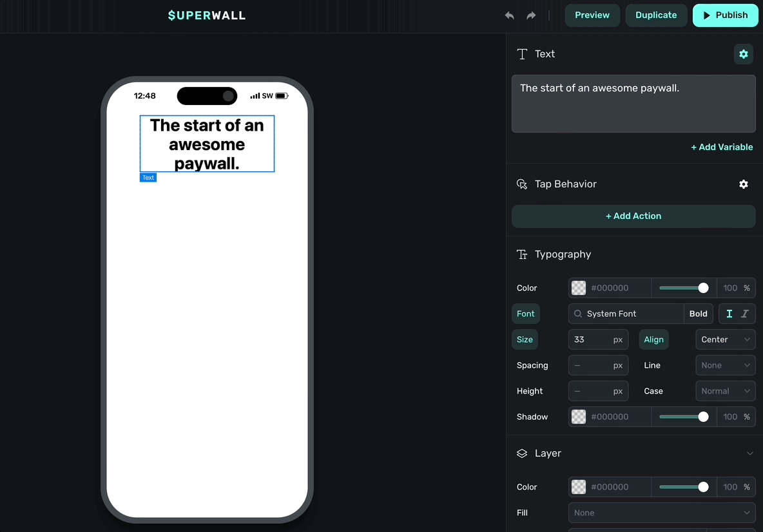Viewport: 763px width, 532px height.
Task: Open Text section settings gear
Action: (x=743, y=54)
